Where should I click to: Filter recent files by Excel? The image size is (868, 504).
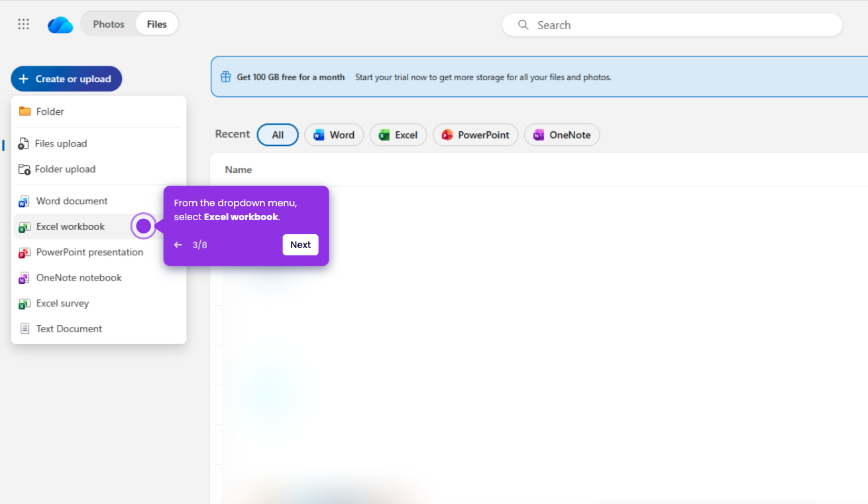pyautogui.click(x=398, y=135)
